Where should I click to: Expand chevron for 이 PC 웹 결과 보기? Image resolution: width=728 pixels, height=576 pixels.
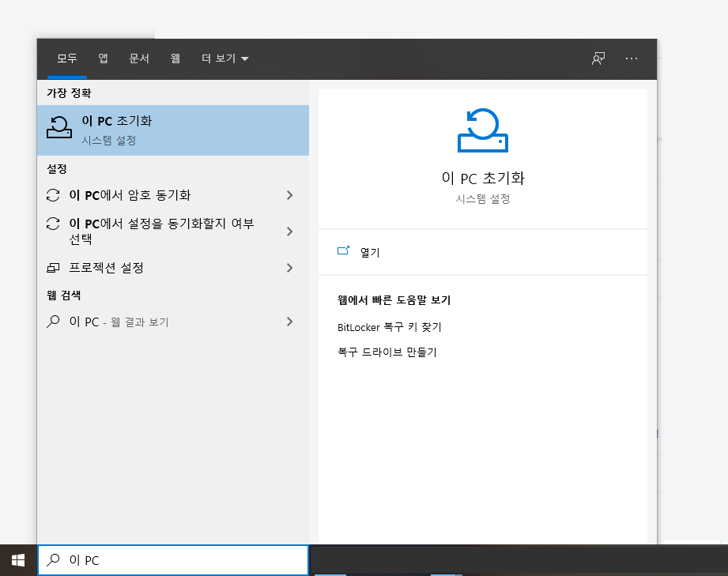(290, 322)
